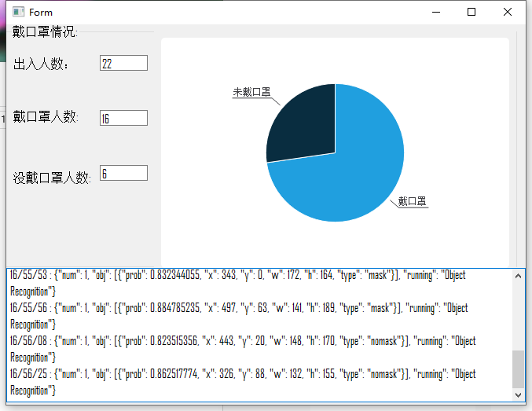Select the dark navy 未戴口罩 pie slice
The height and width of the screenshot is (411, 532).
pyautogui.click(x=303, y=126)
